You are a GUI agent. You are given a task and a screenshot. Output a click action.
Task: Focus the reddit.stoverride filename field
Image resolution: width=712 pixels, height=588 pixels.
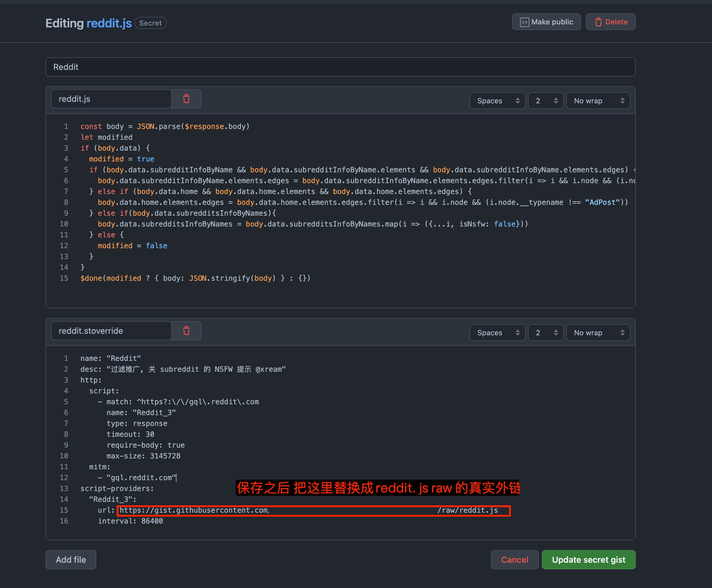111,331
